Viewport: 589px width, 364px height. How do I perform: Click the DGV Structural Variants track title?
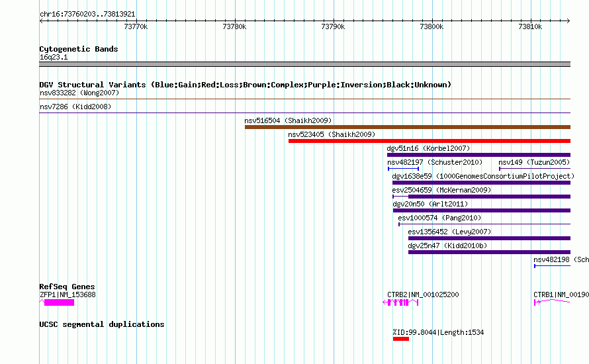click(246, 85)
